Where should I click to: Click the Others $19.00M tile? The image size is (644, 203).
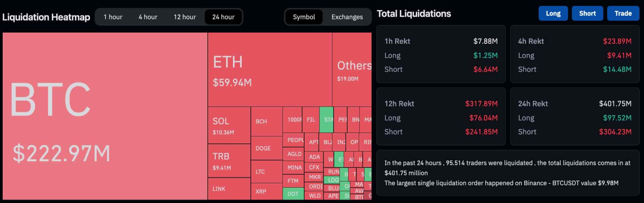(352, 70)
